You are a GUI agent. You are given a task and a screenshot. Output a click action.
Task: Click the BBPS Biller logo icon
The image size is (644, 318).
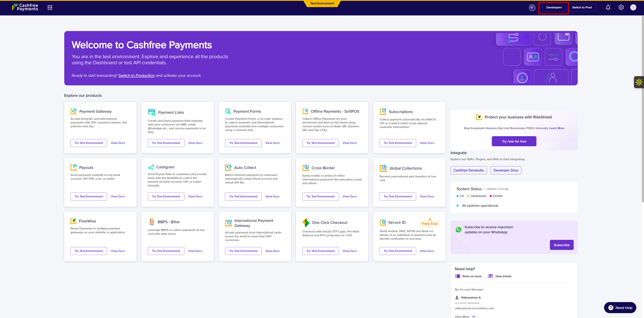(152, 222)
